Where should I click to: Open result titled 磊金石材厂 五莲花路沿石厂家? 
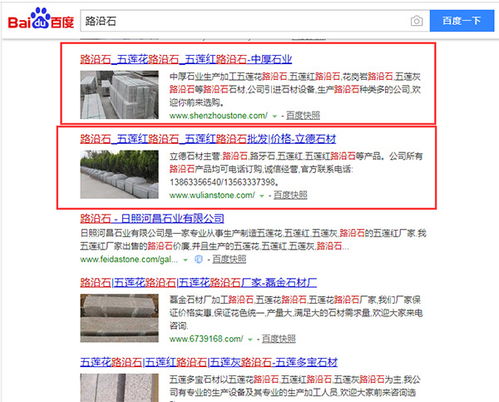tap(198, 283)
